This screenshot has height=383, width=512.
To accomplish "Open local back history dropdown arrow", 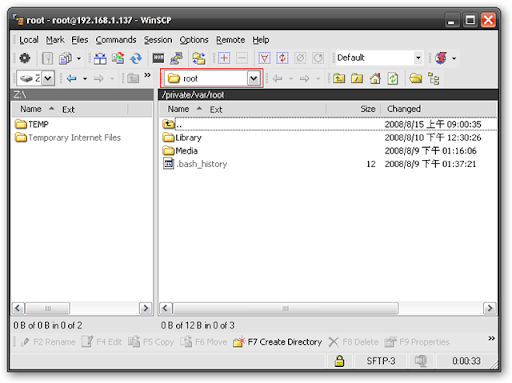I will pyautogui.click(x=85, y=79).
